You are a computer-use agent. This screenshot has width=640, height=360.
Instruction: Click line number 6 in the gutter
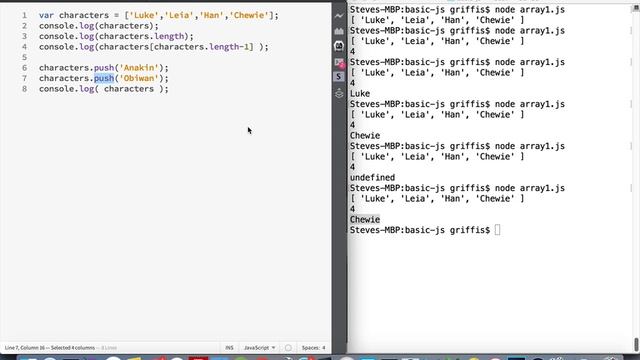[24, 68]
